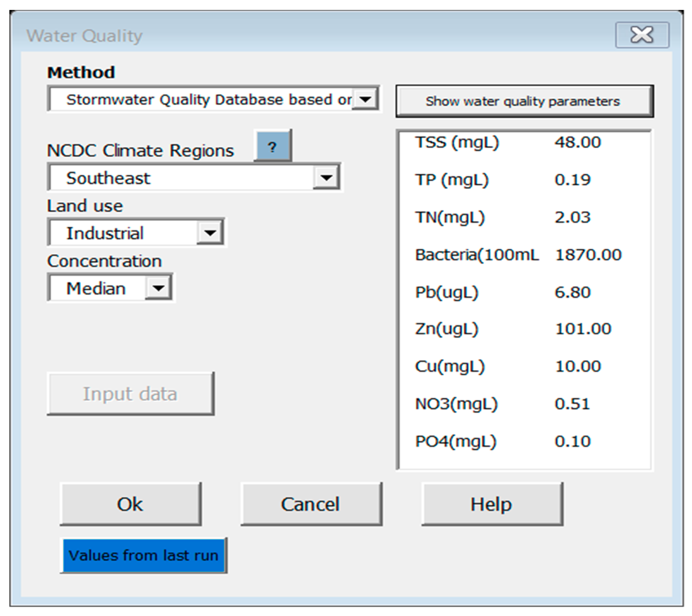Close the Water Quality dialog
The width and height of the screenshot is (692, 616).
(642, 35)
